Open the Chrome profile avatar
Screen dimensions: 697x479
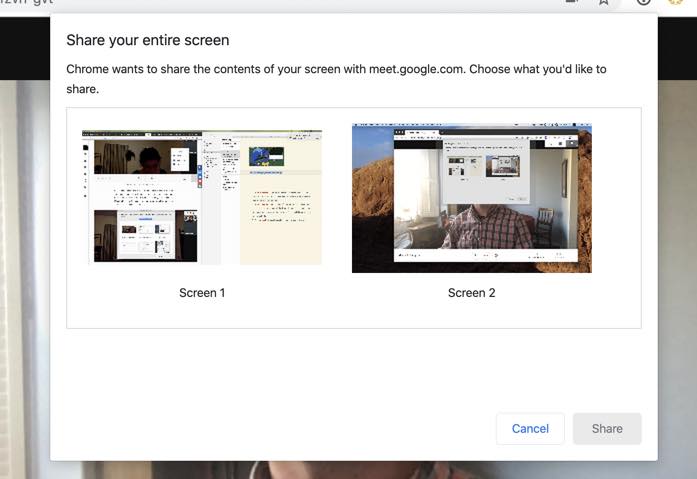675,2
